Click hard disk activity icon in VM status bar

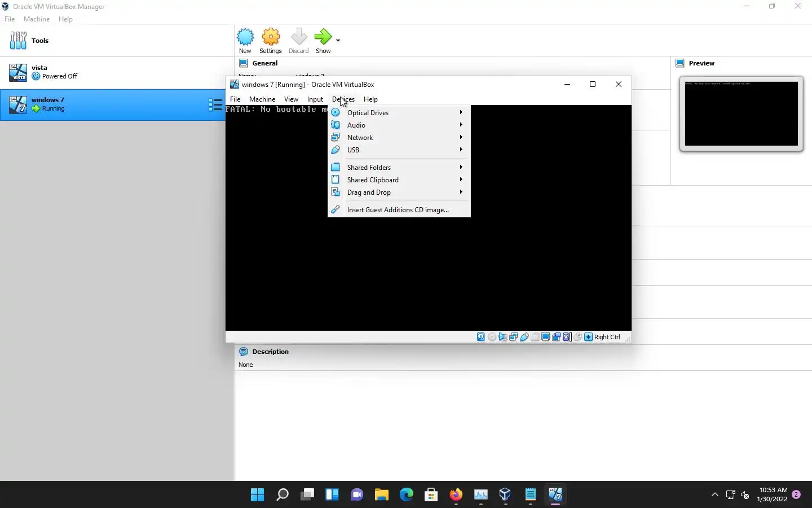click(481, 337)
